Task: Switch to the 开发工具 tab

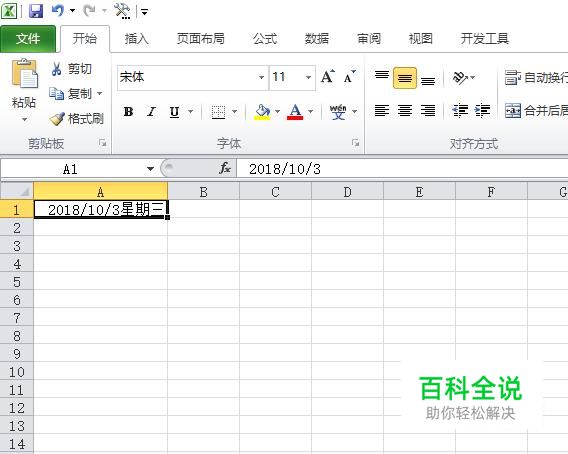Action: tap(484, 38)
